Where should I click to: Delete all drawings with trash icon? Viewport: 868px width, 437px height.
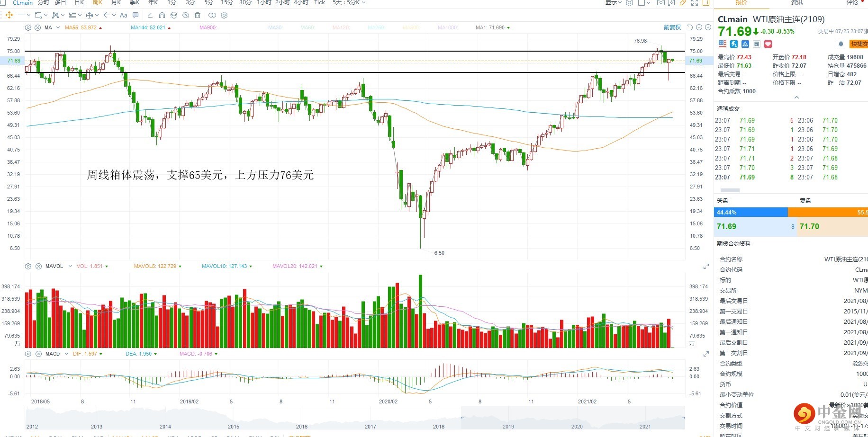pos(198,15)
